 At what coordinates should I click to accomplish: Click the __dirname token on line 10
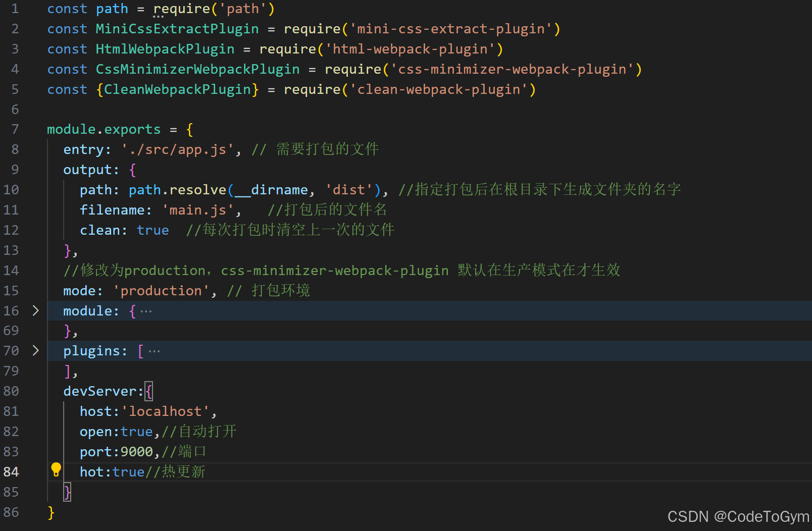pos(271,189)
